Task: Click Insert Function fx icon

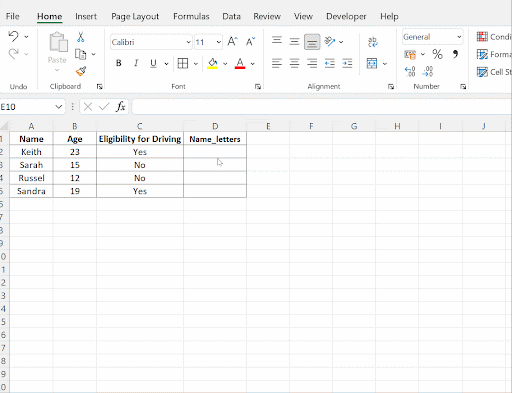Action: 120,107
